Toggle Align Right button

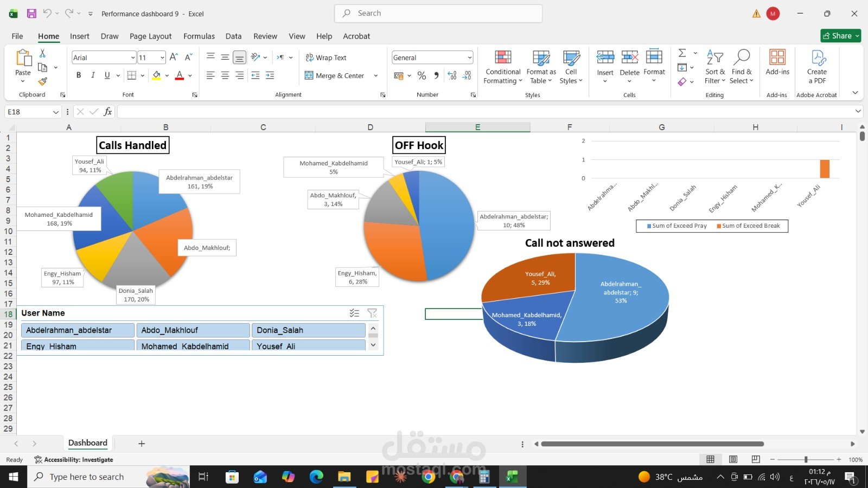[x=239, y=75]
